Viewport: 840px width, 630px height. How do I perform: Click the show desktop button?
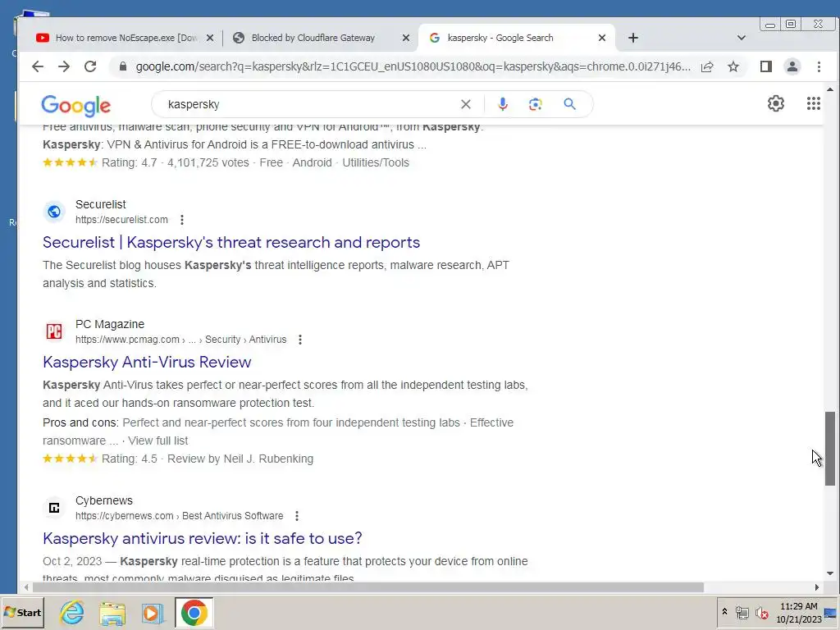831,613
